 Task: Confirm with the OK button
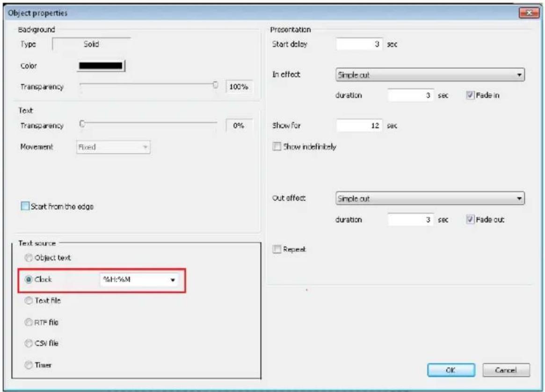click(451, 370)
